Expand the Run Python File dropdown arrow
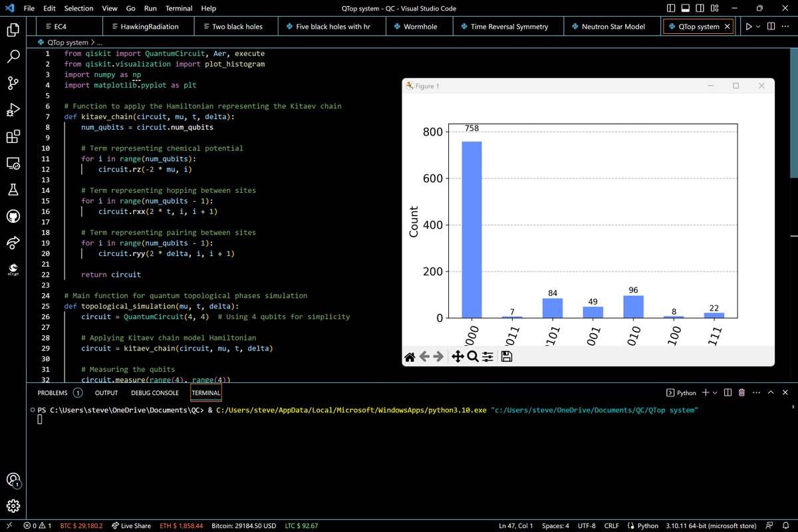 pos(758,27)
